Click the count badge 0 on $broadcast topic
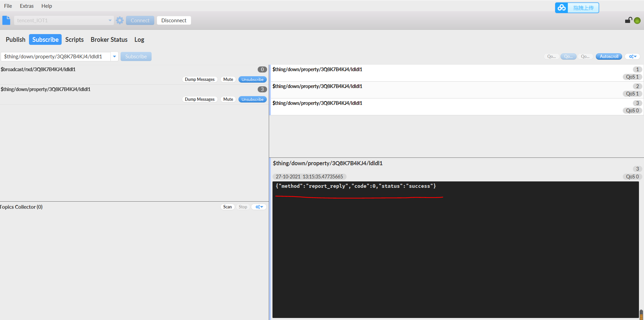 click(262, 69)
